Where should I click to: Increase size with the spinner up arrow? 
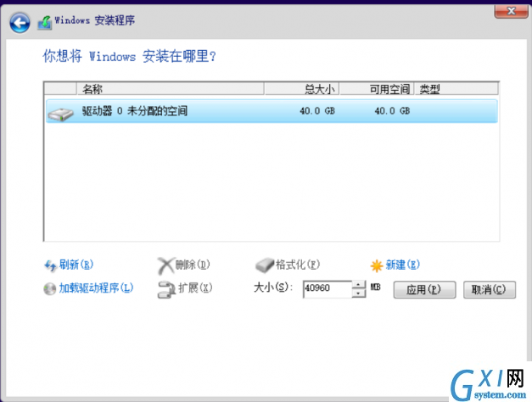coord(359,285)
